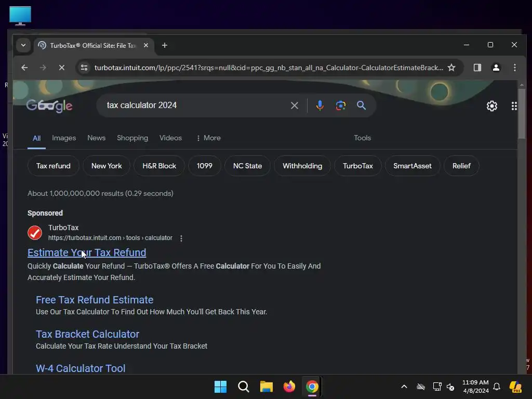
Task: Open Google quick settings gear
Action: click(x=492, y=106)
